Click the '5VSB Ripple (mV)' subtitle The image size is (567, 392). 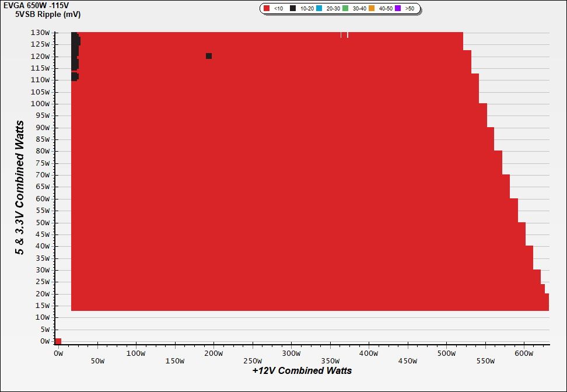pos(48,15)
